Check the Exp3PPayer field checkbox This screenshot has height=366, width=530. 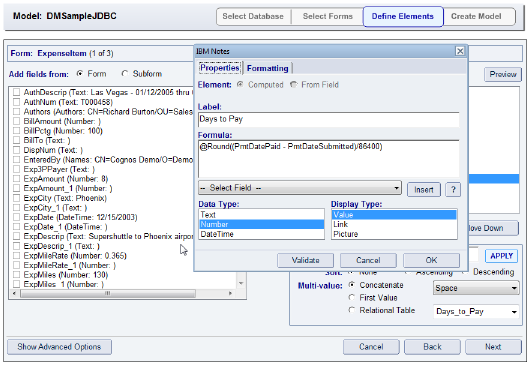click(16, 169)
